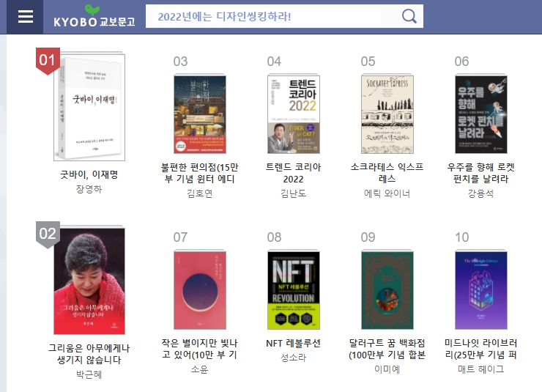The width and height of the screenshot is (542, 392).
Task: Click author name 김호연
Action: coord(200,193)
